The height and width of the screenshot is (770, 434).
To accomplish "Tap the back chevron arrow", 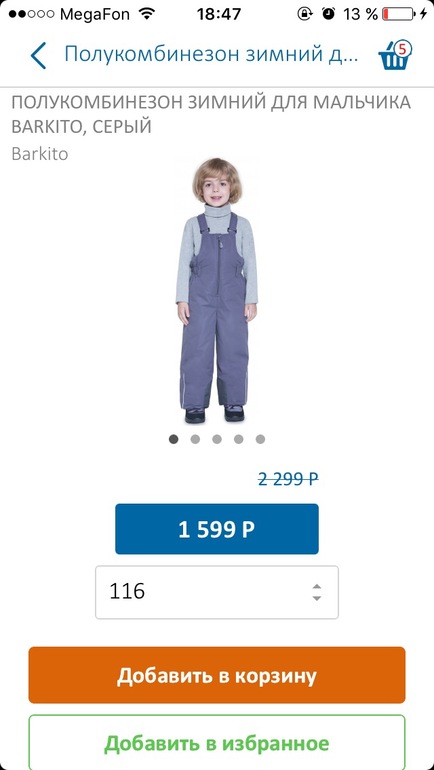I will pos(38,55).
